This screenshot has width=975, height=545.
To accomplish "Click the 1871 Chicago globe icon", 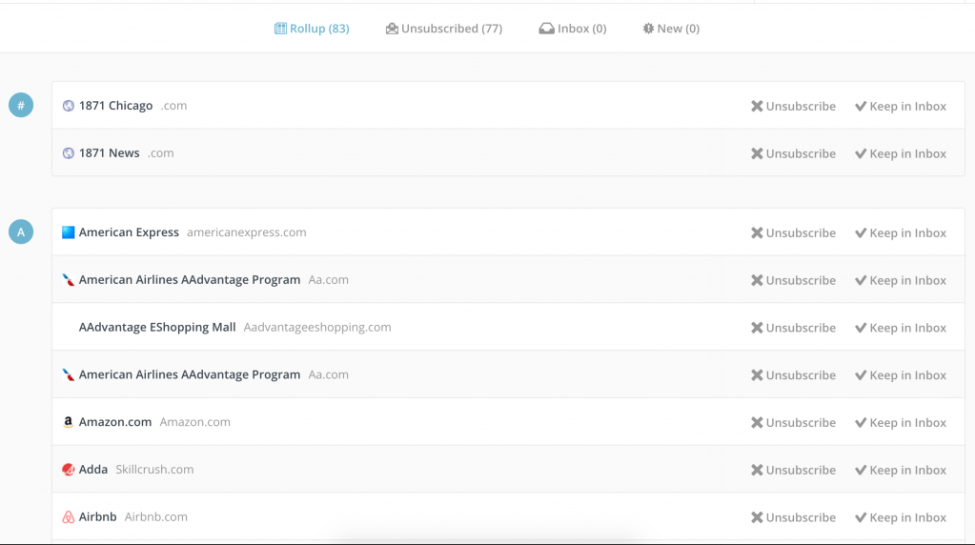I will [68, 106].
